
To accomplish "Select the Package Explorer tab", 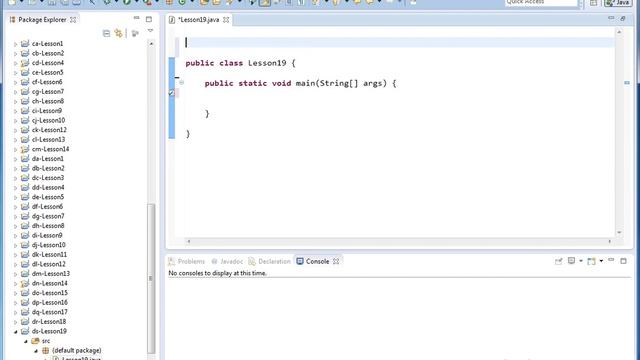I will tap(42, 20).
